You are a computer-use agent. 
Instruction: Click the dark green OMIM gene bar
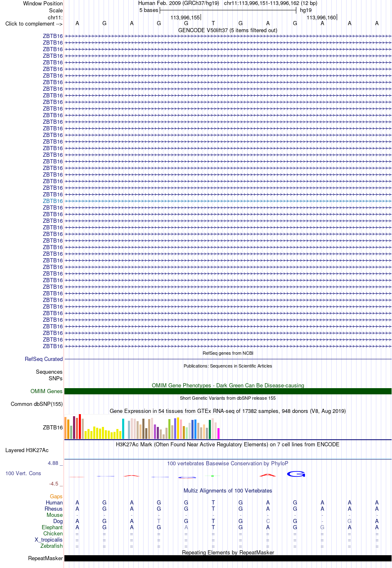tap(228, 391)
